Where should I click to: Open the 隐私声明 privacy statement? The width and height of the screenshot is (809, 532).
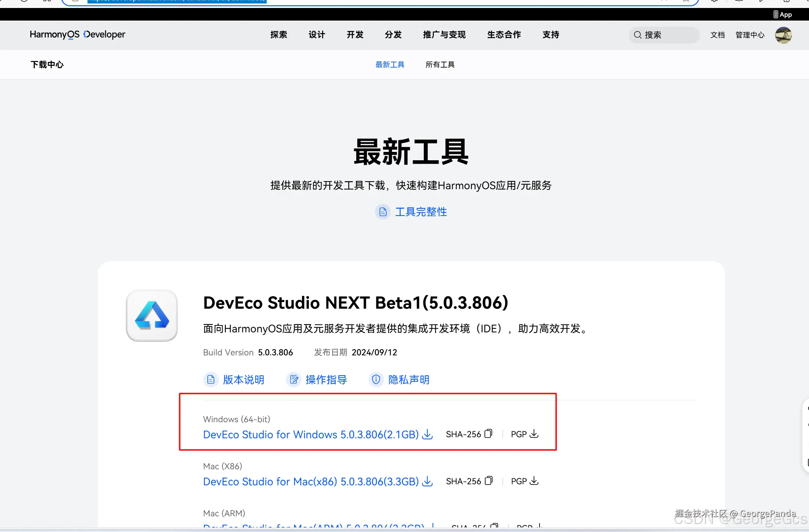pyautogui.click(x=409, y=379)
